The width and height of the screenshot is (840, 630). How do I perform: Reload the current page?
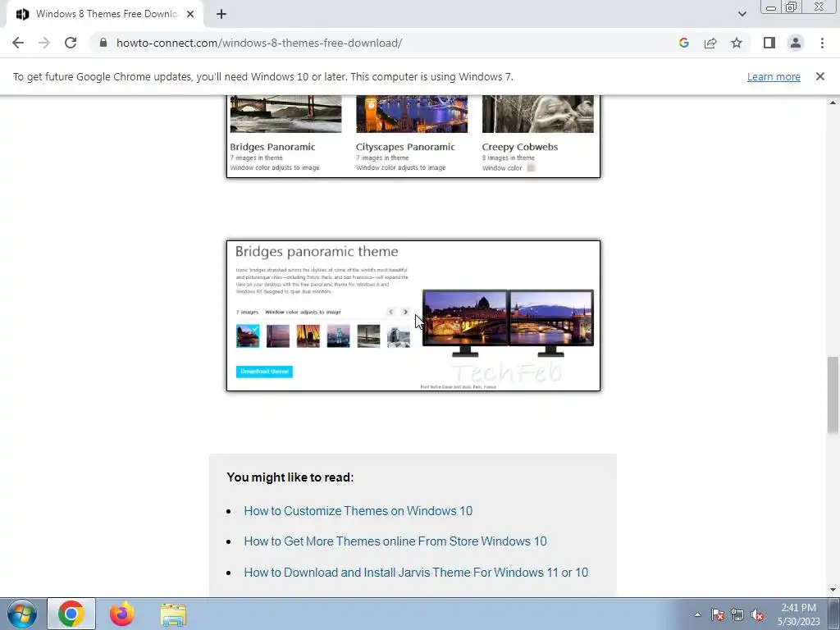click(71, 43)
